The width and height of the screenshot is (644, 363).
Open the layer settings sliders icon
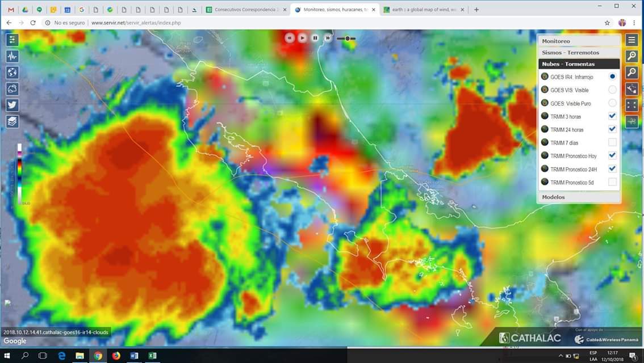12,40
